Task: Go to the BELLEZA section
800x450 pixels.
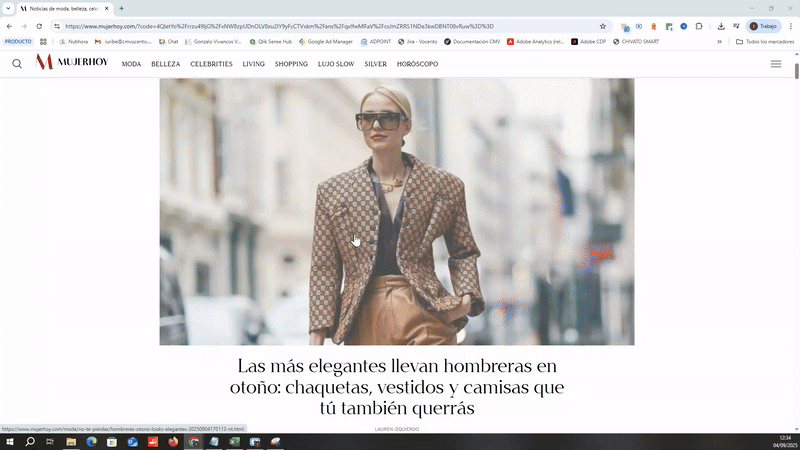Action: coord(166,64)
